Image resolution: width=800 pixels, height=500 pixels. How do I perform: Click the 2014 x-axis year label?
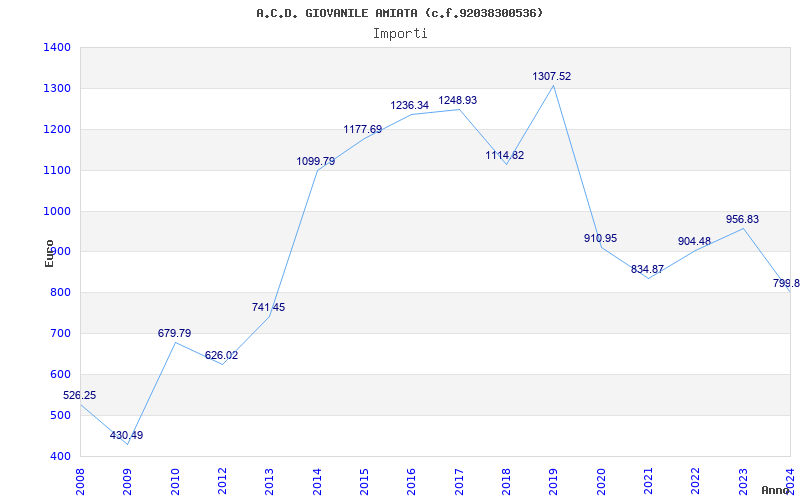[x=317, y=482]
